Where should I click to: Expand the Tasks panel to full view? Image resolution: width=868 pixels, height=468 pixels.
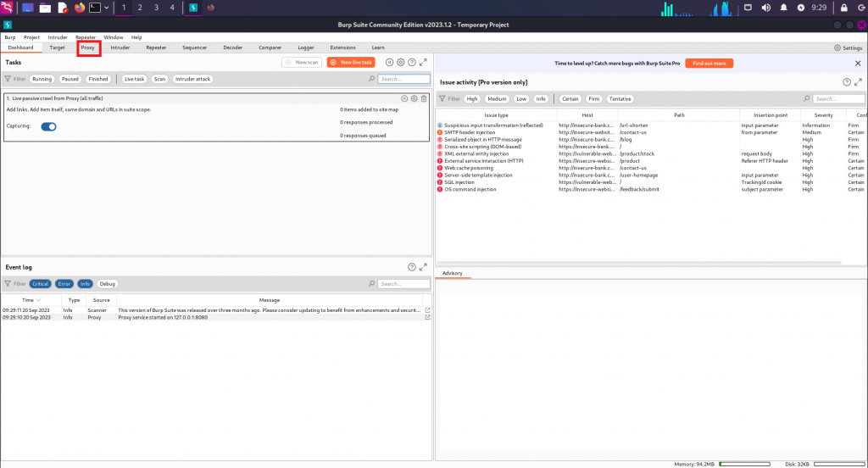pyautogui.click(x=423, y=63)
